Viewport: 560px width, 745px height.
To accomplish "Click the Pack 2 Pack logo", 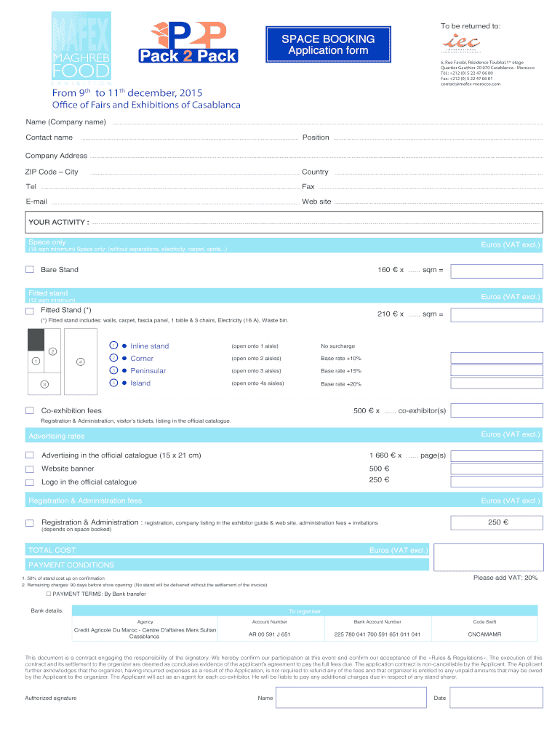I will coord(188,42).
